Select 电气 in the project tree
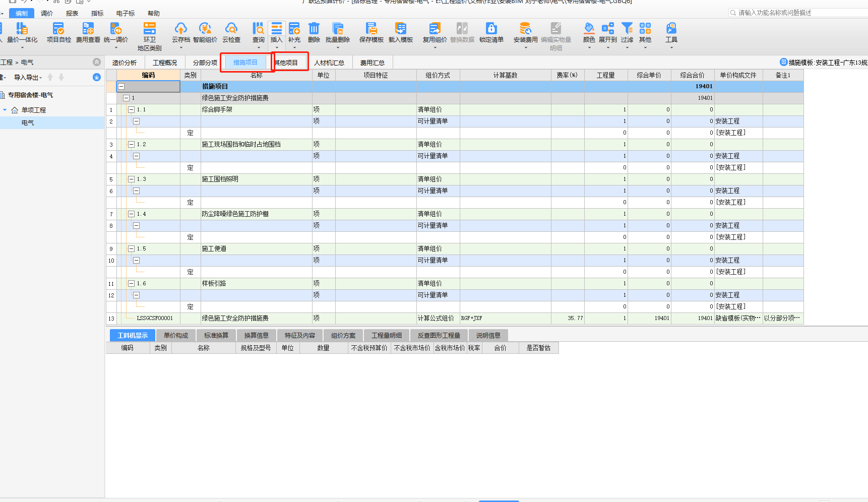The height and width of the screenshot is (502, 868). [28, 122]
